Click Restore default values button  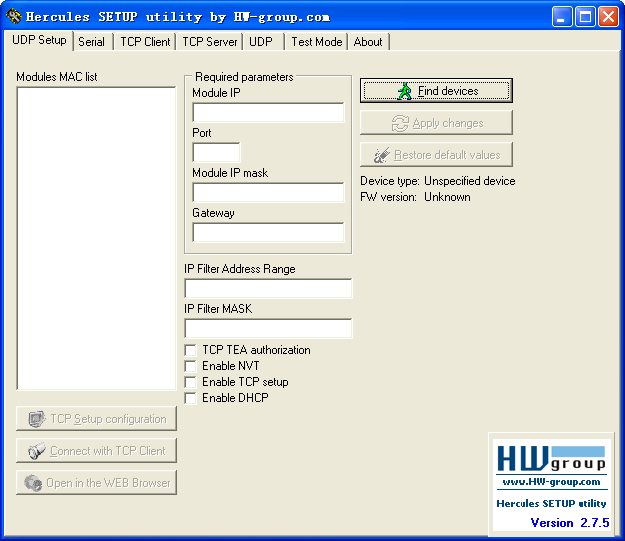[x=436, y=155]
